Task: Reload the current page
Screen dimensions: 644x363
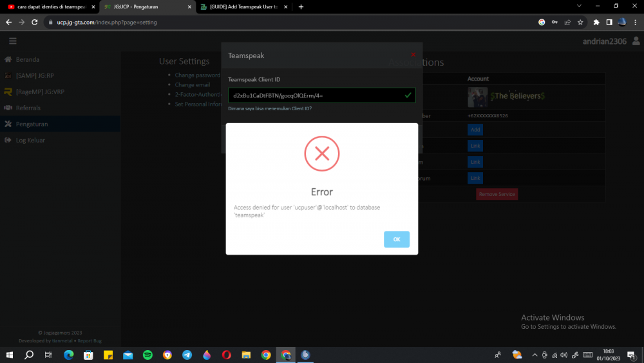Action: 35,22
